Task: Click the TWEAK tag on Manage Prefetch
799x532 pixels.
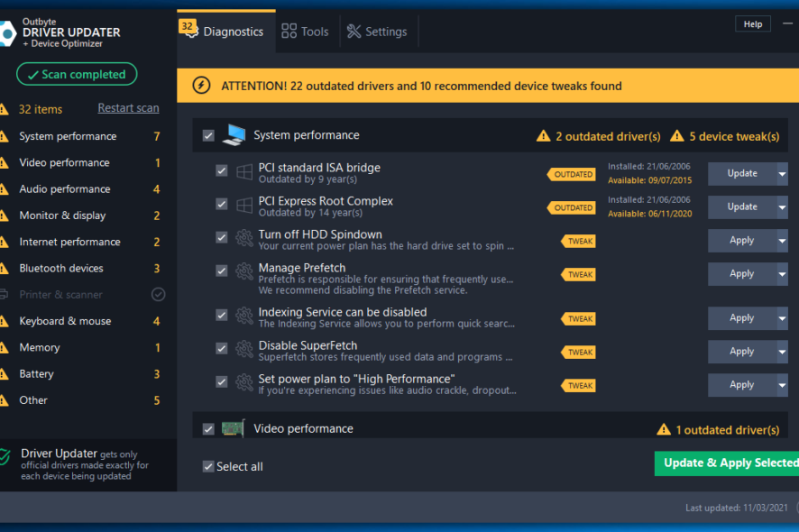Action: 578,275
